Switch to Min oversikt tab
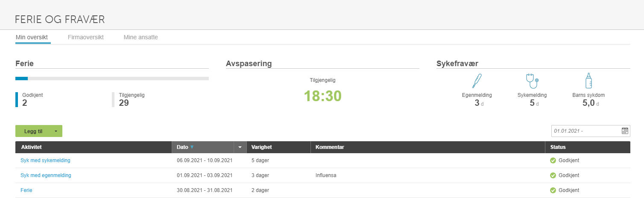Image resolution: width=644 pixels, height=198 pixels. coord(32,37)
